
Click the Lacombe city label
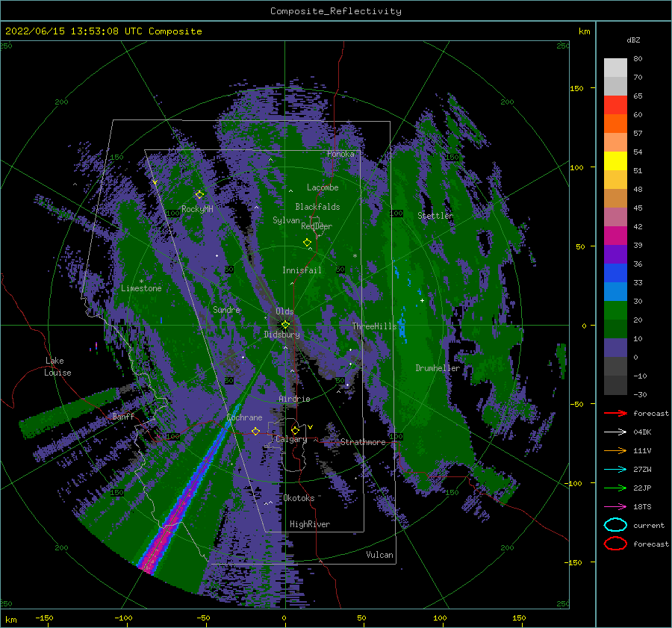pos(323,187)
